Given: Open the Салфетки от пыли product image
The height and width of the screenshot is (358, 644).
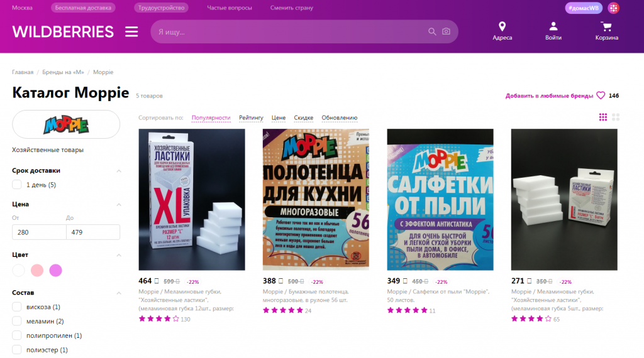Looking at the screenshot, I should tap(440, 199).
